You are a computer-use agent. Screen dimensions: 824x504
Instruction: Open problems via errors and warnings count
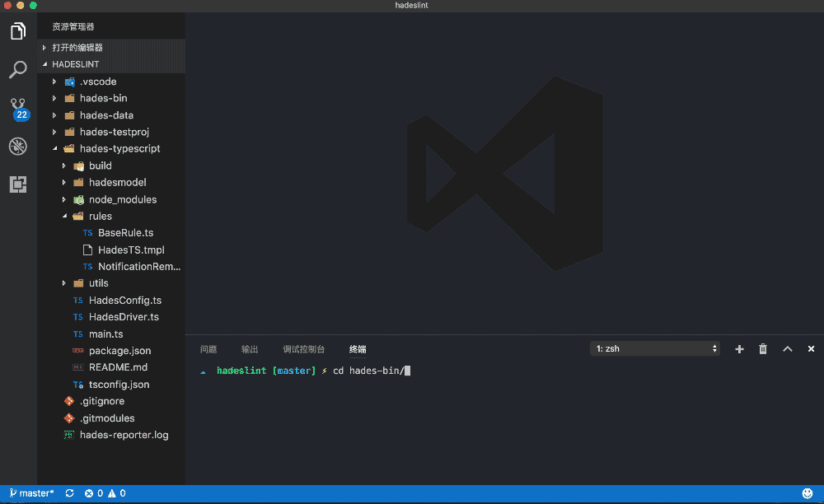coord(105,493)
